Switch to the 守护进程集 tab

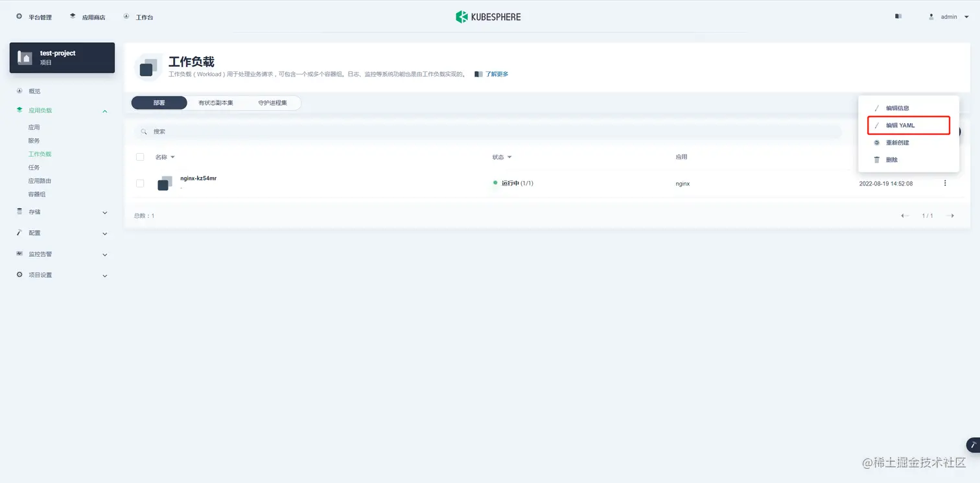coord(272,102)
